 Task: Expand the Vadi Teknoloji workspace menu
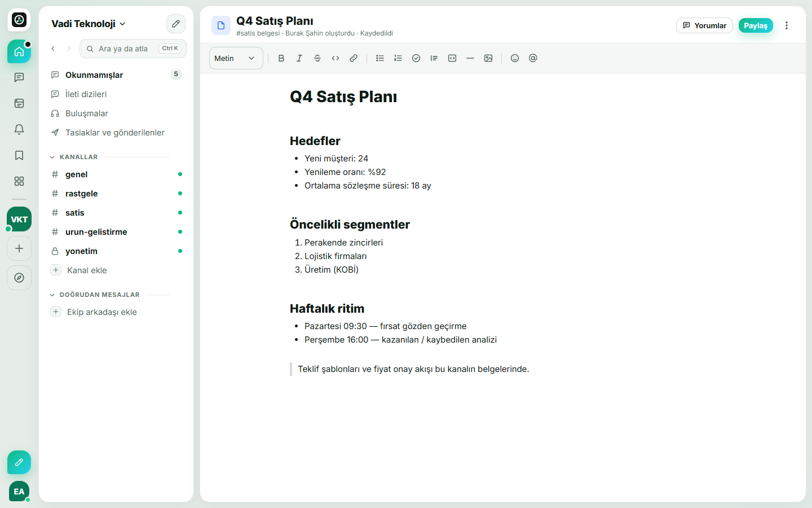tap(89, 24)
